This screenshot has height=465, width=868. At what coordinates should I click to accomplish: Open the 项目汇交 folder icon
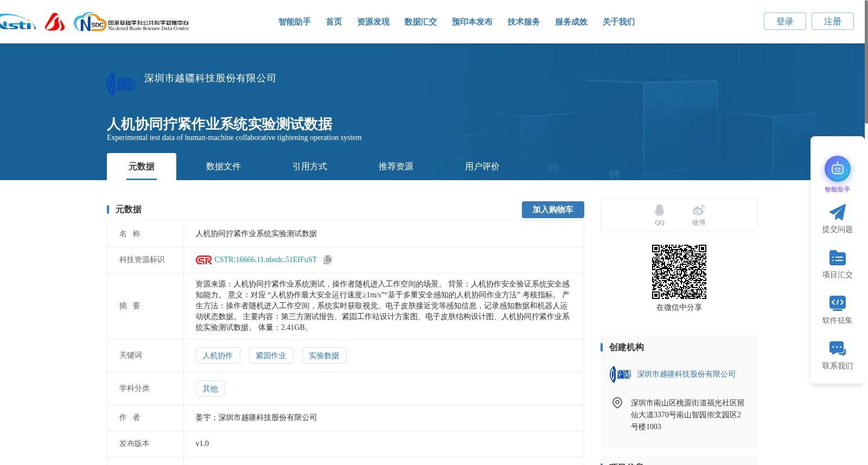pyautogui.click(x=837, y=258)
